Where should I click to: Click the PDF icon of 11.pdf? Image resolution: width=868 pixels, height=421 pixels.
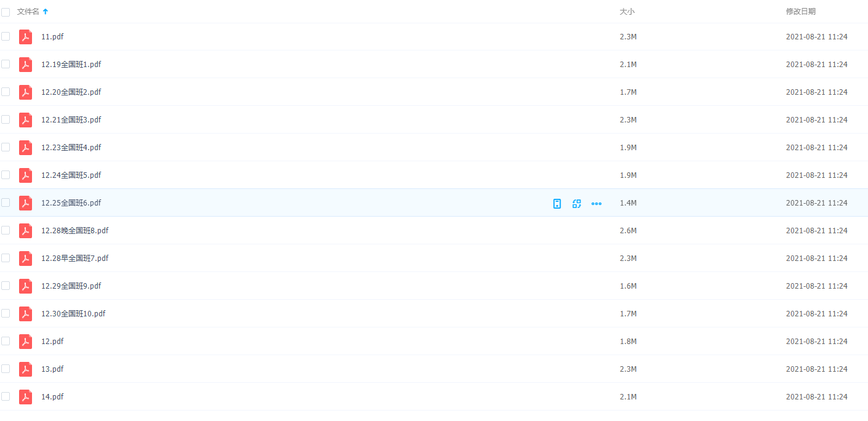pyautogui.click(x=25, y=37)
